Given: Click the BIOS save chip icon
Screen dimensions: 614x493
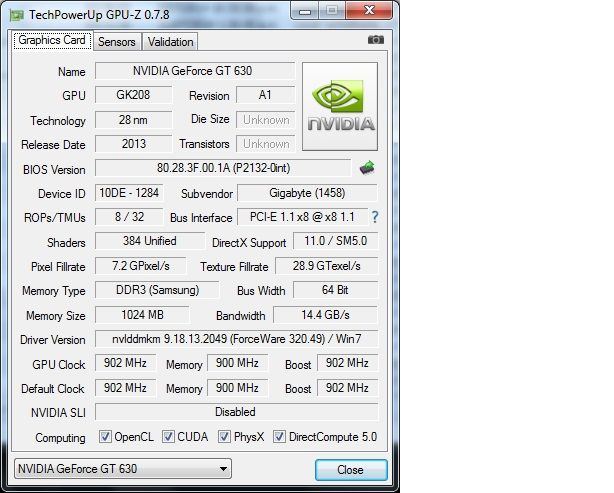Looking at the screenshot, I should click(367, 168).
